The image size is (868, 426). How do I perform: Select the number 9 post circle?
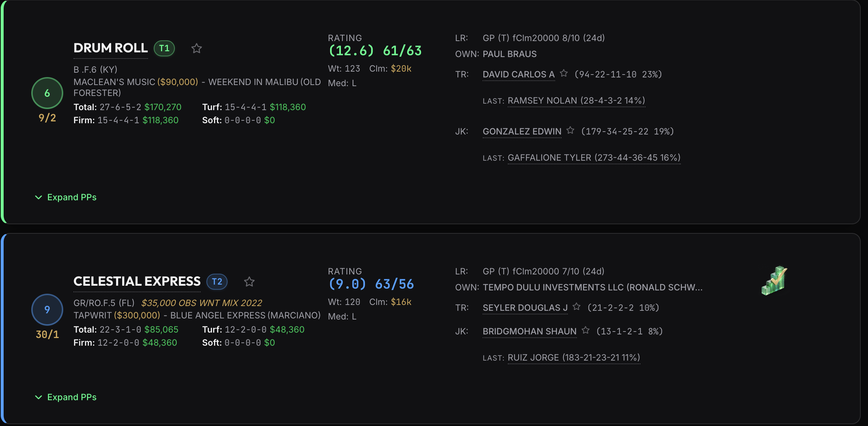tap(47, 309)
